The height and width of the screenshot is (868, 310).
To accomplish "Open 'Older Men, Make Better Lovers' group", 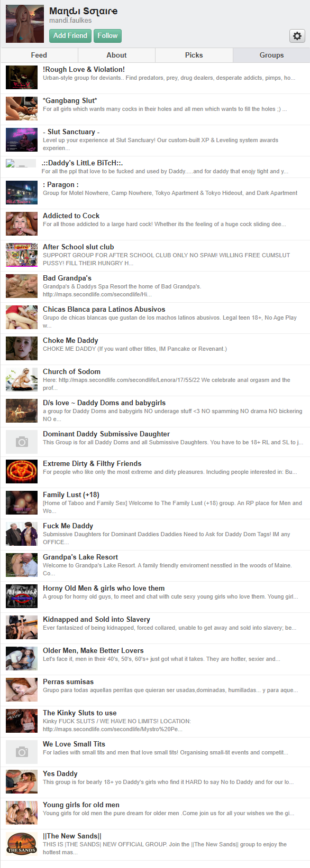I will [93, 650].
